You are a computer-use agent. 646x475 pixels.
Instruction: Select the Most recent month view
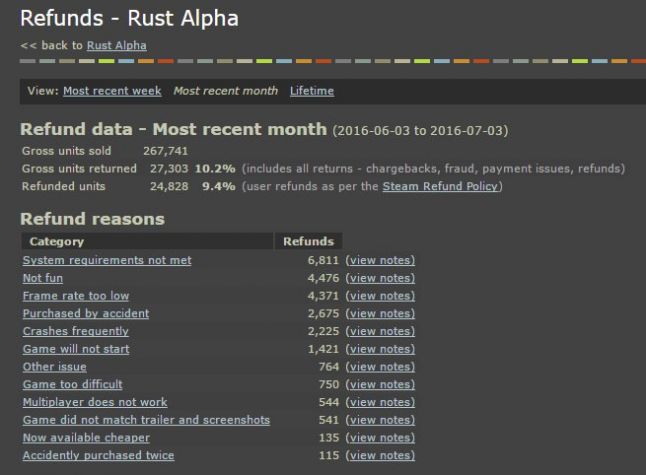tap(225, 91)
